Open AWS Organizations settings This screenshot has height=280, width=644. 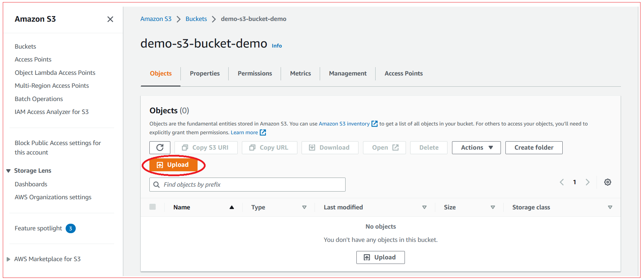[x=53, y=197]
